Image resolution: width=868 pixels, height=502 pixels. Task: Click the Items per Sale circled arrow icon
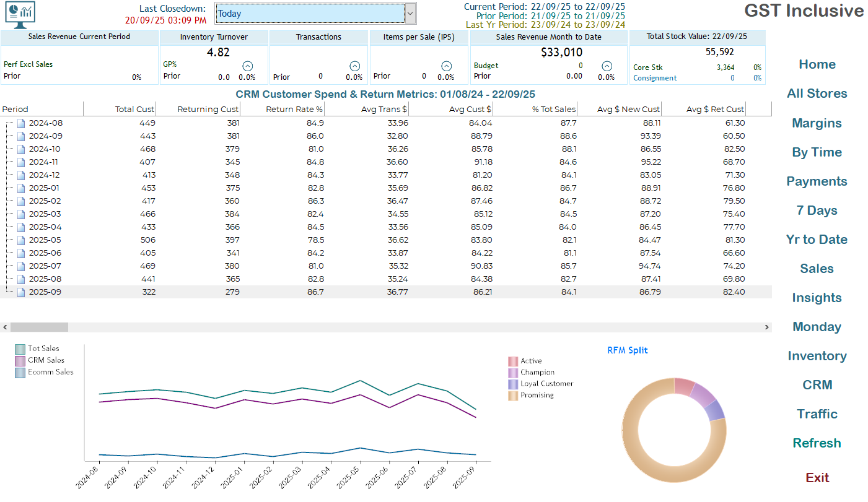[x=446, y=66]
